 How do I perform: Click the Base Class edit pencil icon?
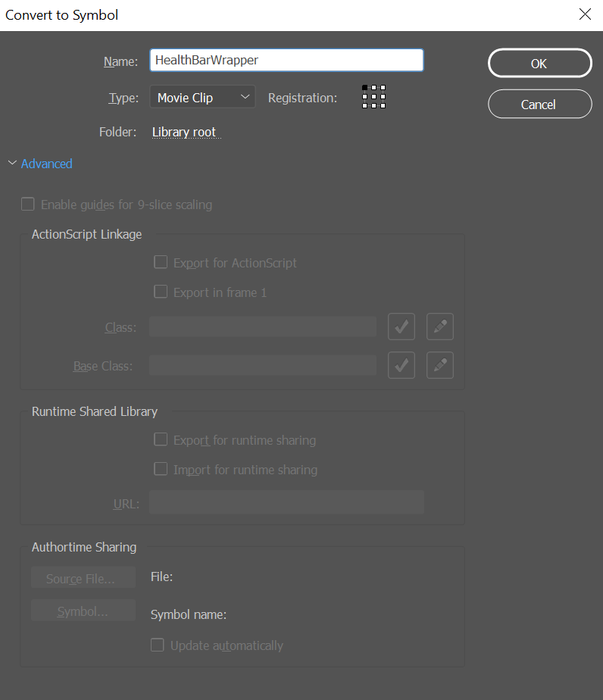click(x=440, y=365)
